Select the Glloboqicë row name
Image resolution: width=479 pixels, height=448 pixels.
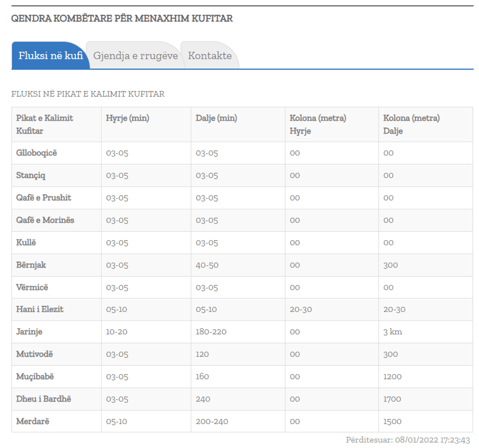click(37, 153)
